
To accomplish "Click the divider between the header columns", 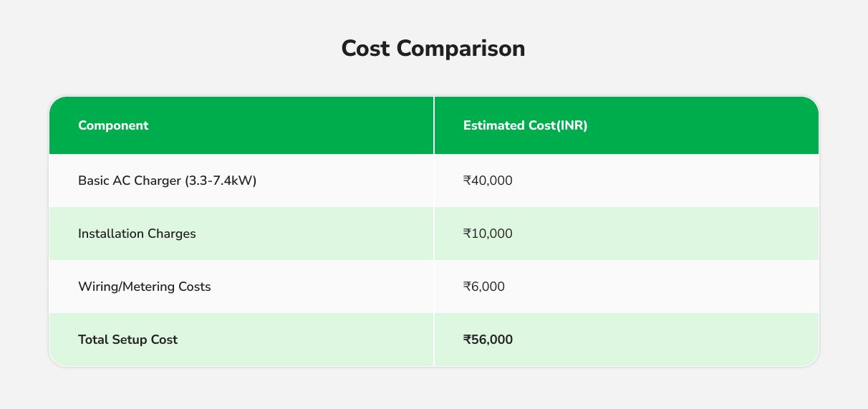I will (x=434, y=125).
